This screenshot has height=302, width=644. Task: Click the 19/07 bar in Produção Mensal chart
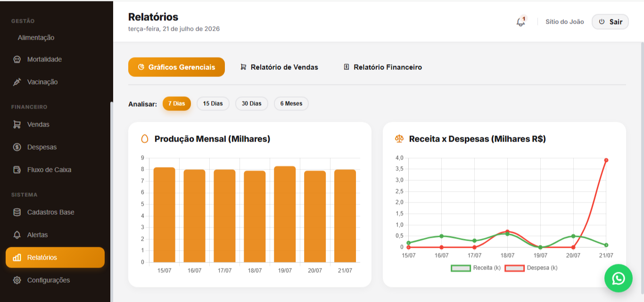[285, 214]
